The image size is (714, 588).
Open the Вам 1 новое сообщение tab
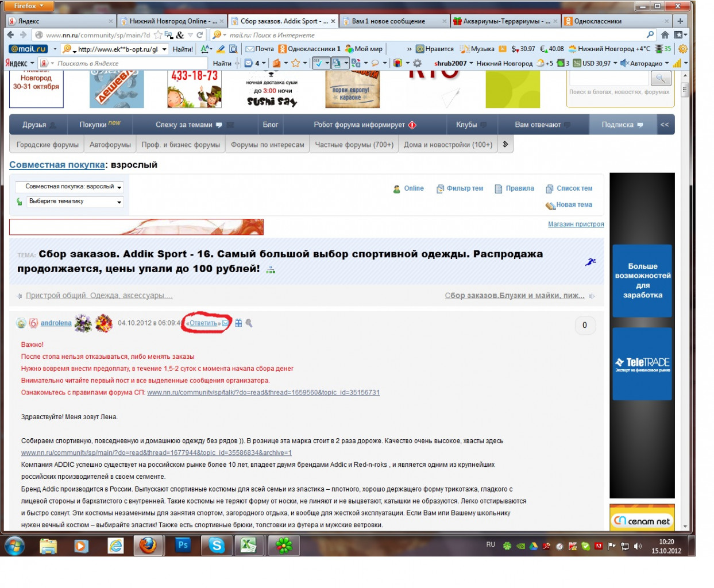(394, 21)
